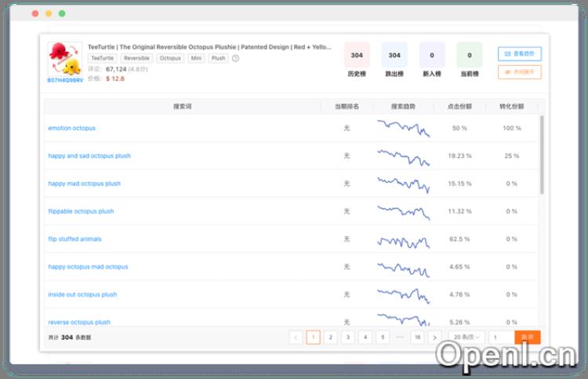588x379 pixels.
Task: Select the 跌出榜 card showing 304
Action: [x=394, y=60]
